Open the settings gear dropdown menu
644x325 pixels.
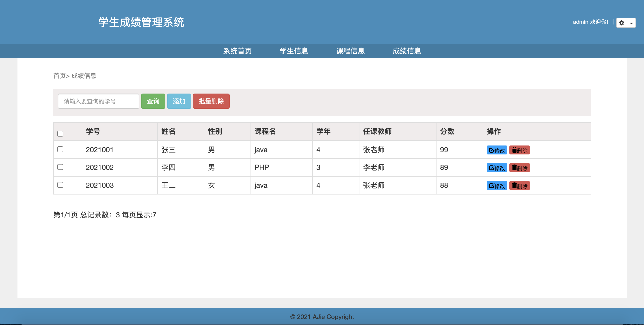click(626, 23)
